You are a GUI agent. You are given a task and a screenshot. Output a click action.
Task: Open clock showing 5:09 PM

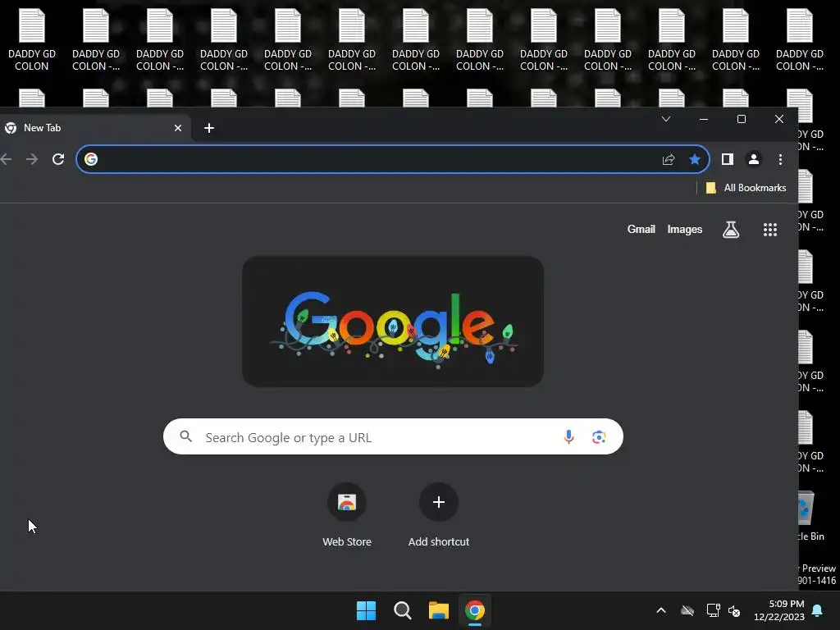[779, 610]
